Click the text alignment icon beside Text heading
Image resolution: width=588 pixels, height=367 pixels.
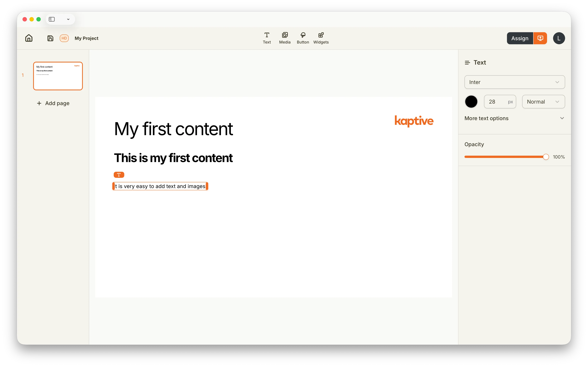[x=467, y=62]
